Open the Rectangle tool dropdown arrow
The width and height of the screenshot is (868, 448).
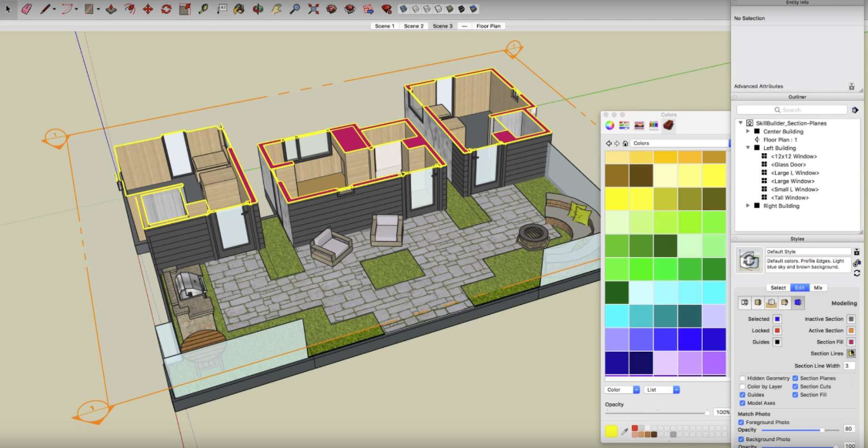[x=98, y=9]
